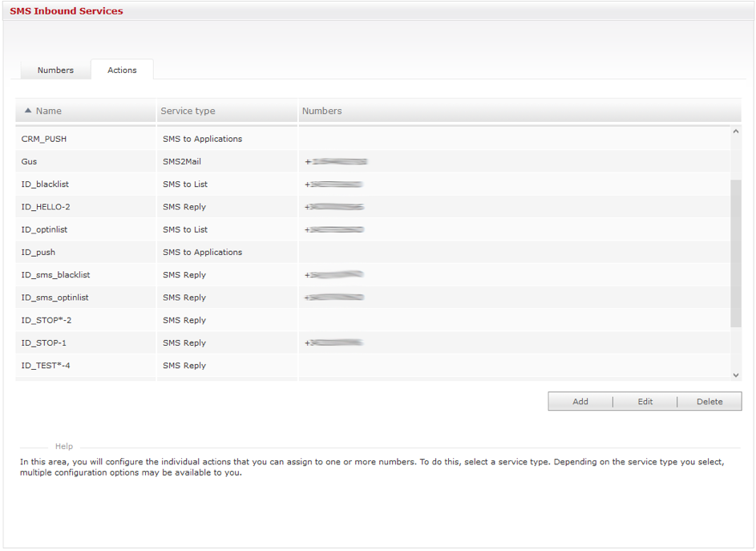Select the CRM_PUSH action row

(x=44, y=139)
